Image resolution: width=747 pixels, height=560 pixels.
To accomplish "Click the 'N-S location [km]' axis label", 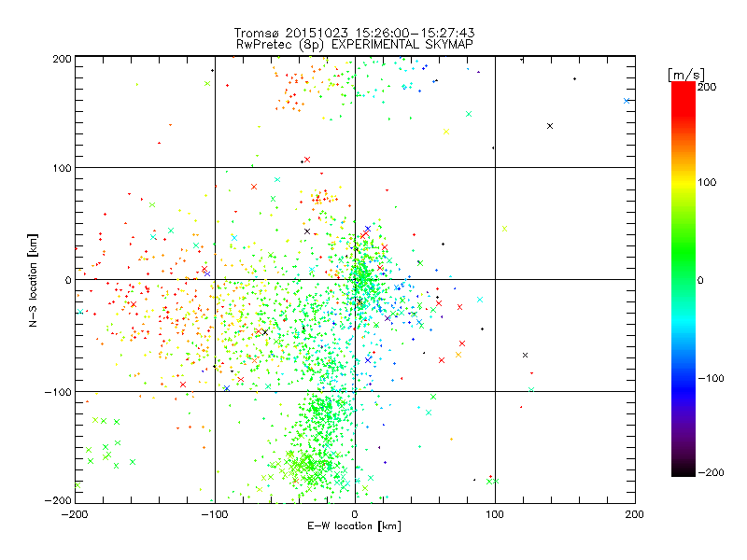I will coord(33,281).
